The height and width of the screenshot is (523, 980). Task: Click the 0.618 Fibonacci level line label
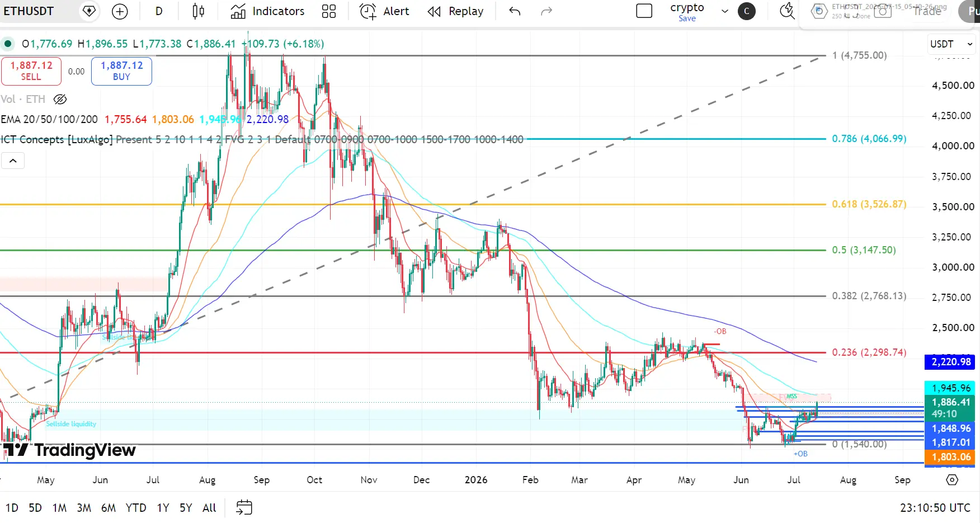(869, 204)
